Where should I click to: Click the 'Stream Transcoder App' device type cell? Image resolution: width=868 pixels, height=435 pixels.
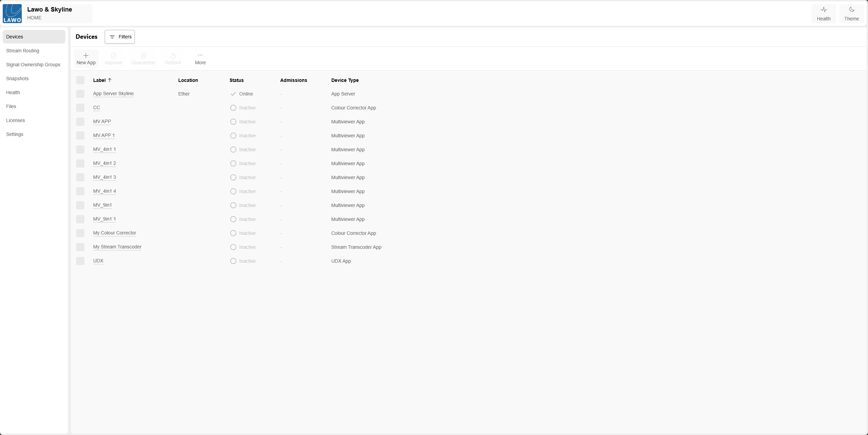click(x=356, y=247)
